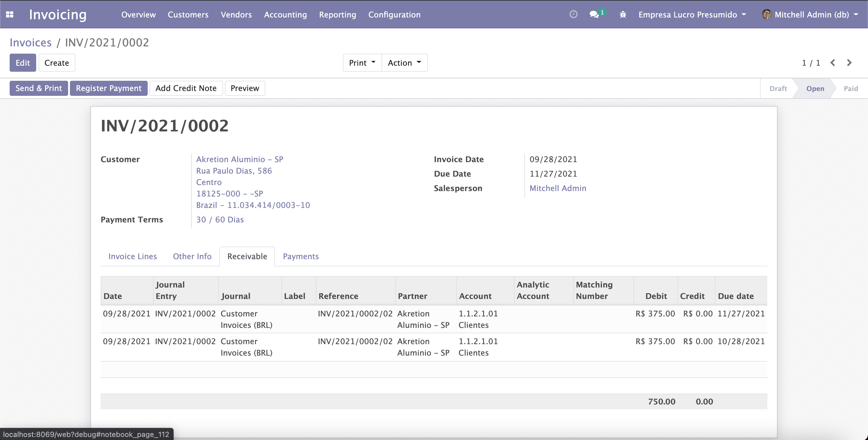Click the user avatar Mitchell Admin icon

(x=767, y=14)
